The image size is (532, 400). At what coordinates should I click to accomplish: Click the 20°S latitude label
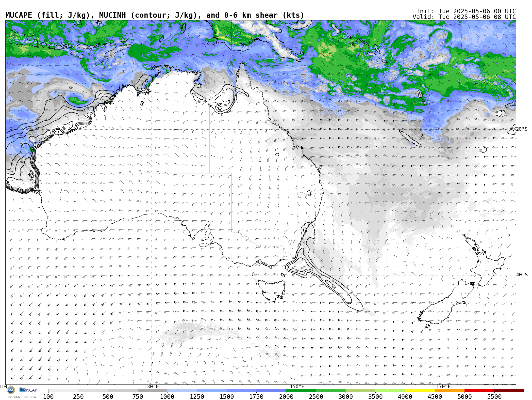pos(522,129)
